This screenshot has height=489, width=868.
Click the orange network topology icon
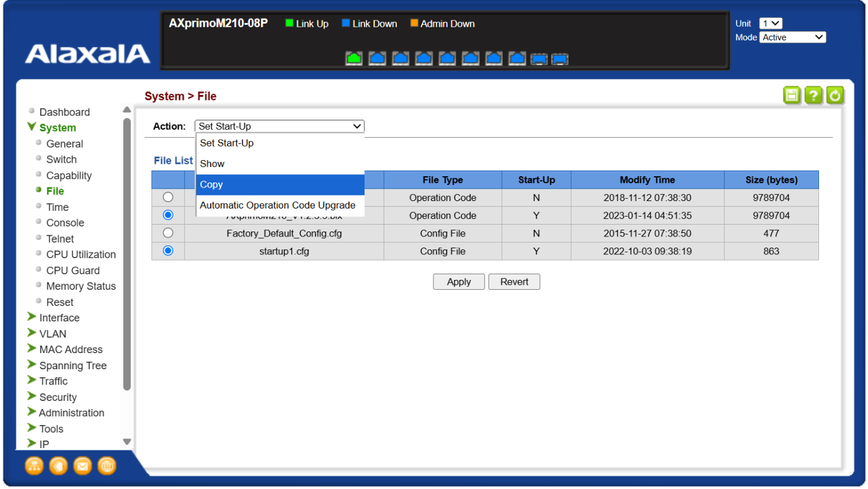[x=34, y=465]
